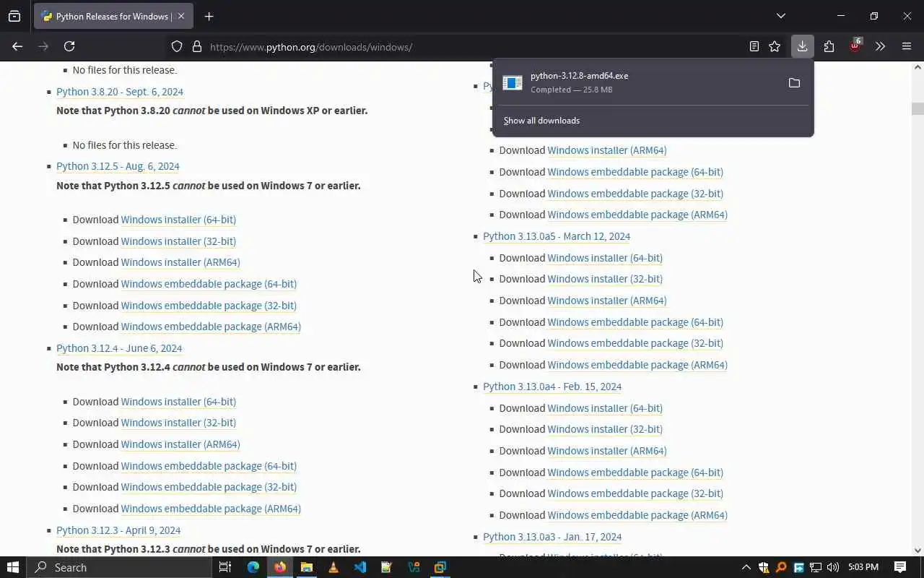
Task: Open Python 3.13.0a4 - Feb. 15, 2024 link
Action: 552,387
